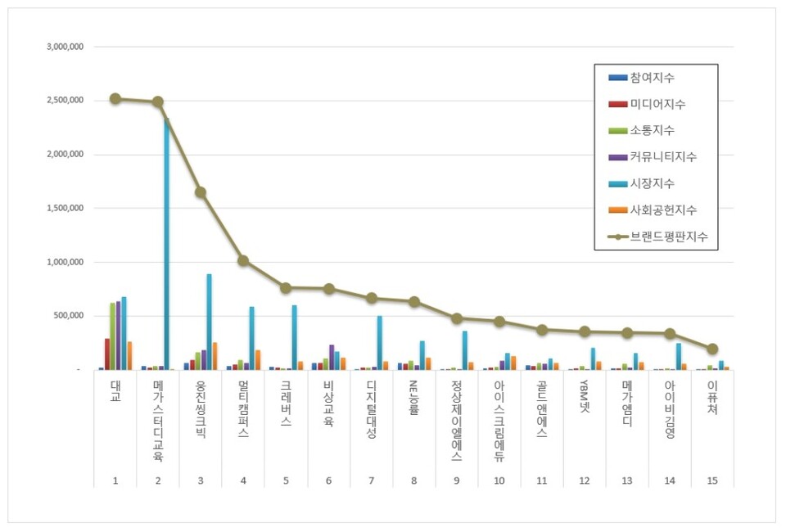Select the 소통지수 legend entry
786x532 pixels.
click(653, 131)
